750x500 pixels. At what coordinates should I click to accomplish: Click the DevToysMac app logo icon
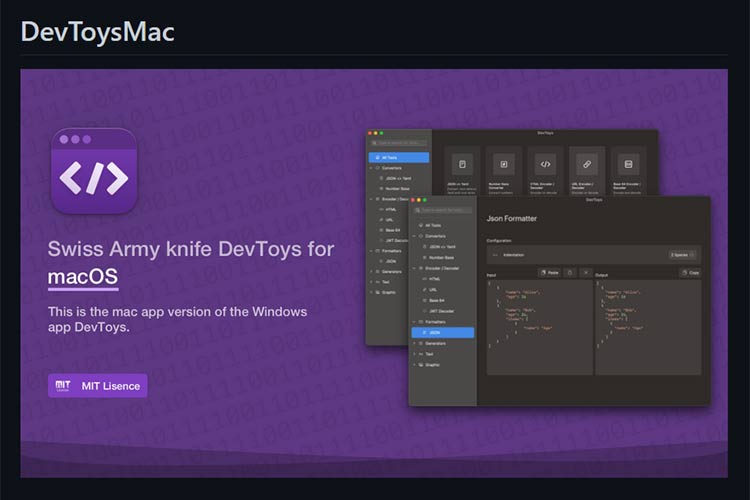(93, 171)
